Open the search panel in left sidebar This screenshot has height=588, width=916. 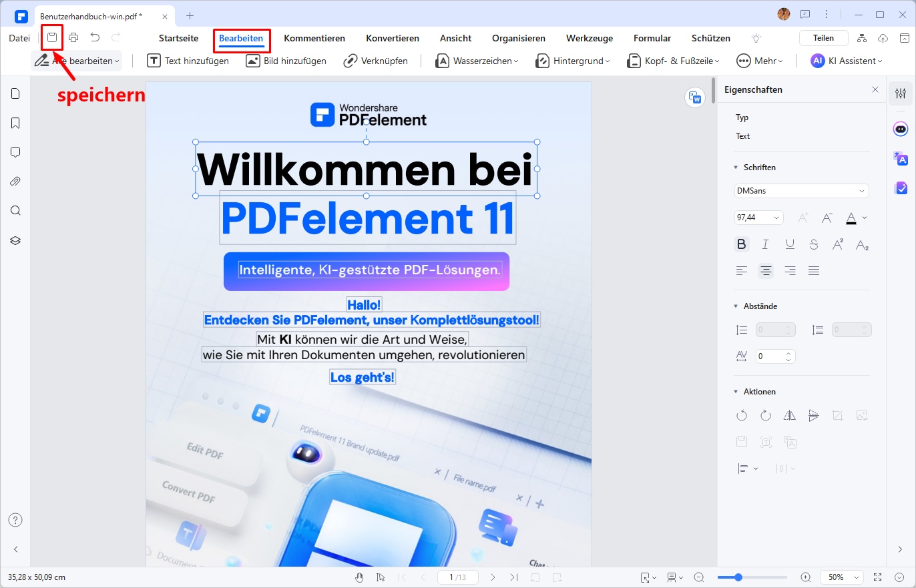coord(15,211)
